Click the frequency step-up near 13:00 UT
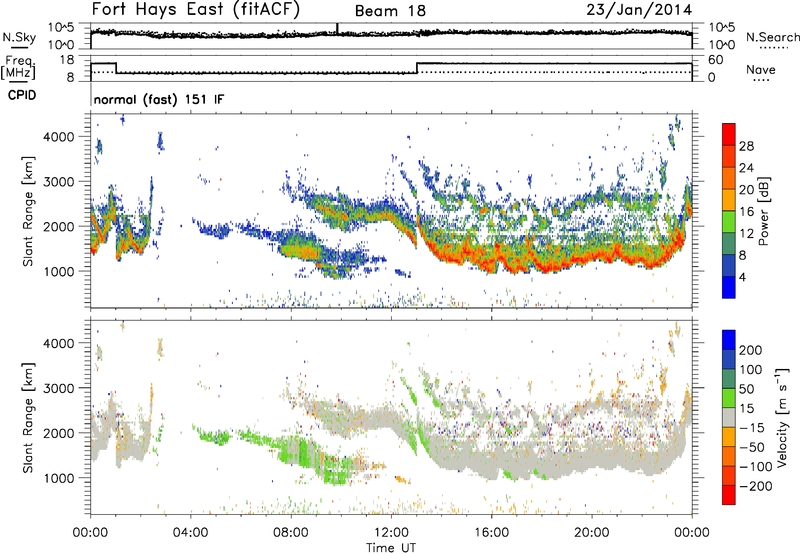 click(x=417, y=68)
